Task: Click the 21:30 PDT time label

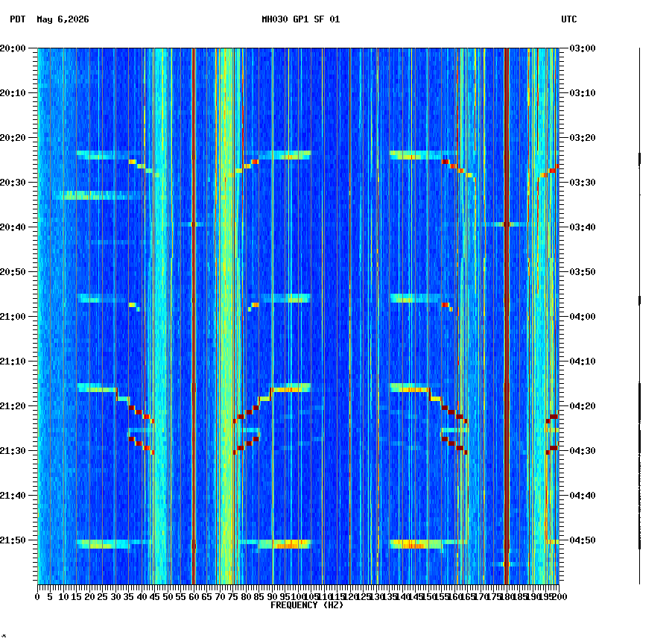Action: (13, 451)
